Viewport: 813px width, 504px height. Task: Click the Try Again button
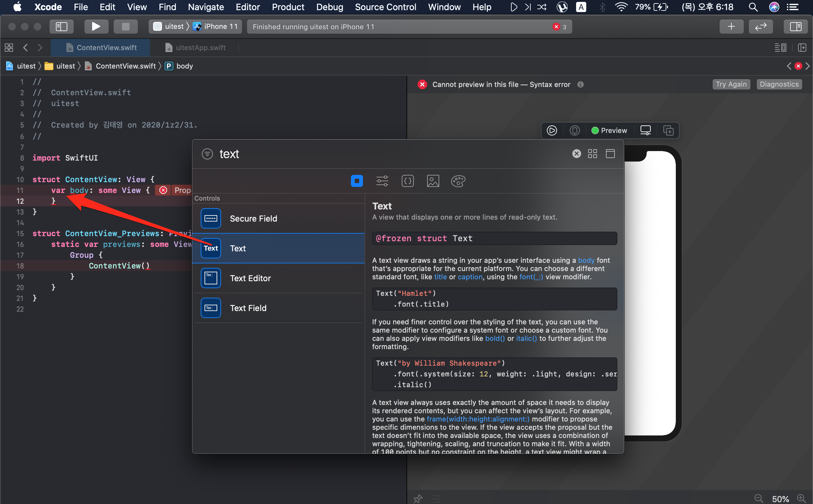731,84
